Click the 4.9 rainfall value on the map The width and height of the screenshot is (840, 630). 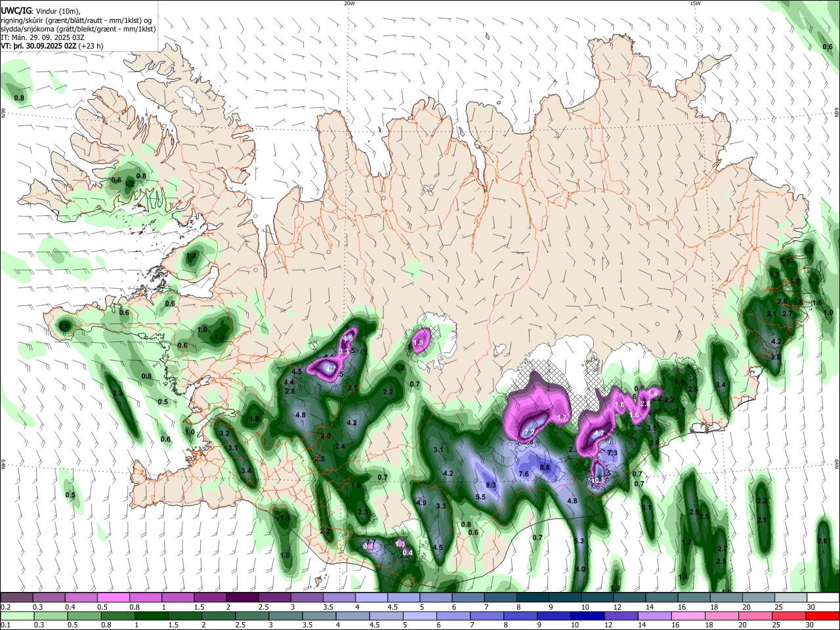click(422, 503)
